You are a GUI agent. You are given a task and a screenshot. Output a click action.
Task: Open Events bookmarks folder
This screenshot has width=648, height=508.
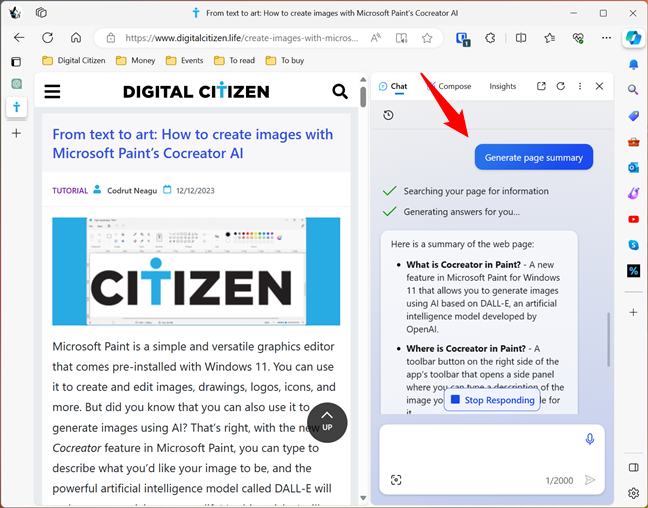[184, 61]
